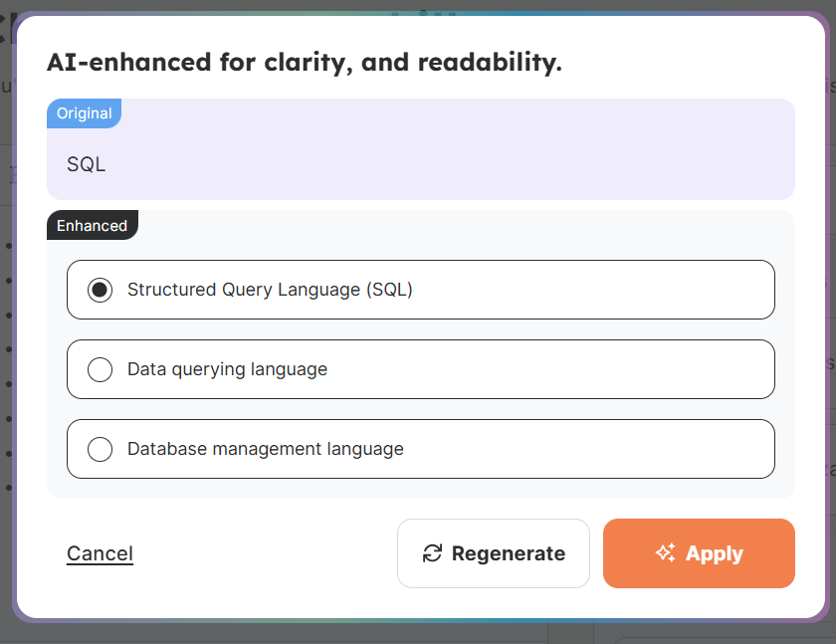The width and height of the screenshot is (836, 644).
Task: Click the Structured Query Language (SQL) option row
Action: click(420, 290)
